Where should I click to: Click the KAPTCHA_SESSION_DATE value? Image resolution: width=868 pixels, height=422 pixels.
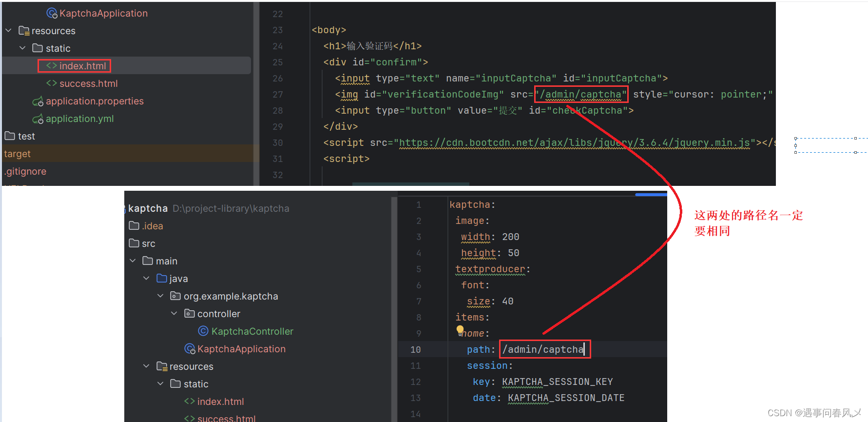pyautogui.click(x=566, y=398)
